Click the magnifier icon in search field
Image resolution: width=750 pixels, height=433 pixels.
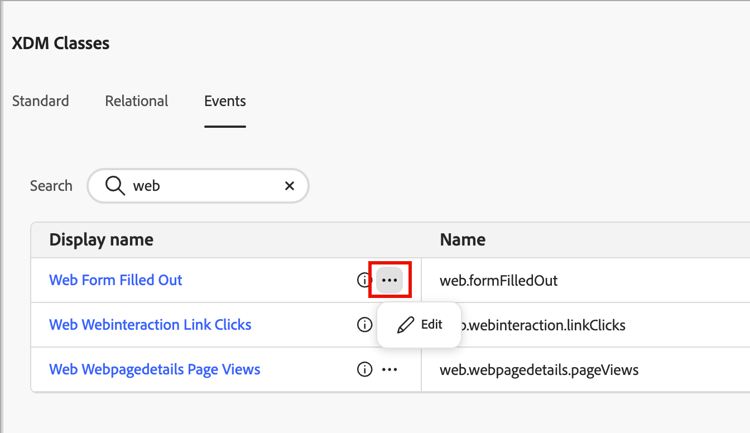coord(115,186)
